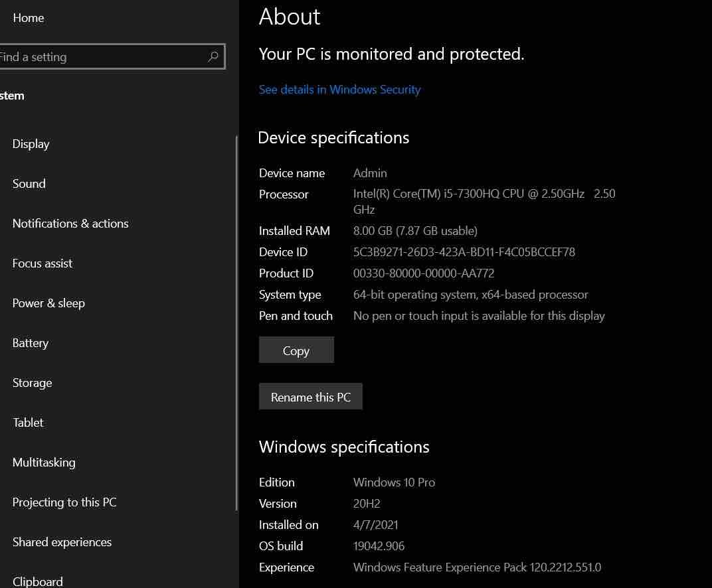Select Shared experiences in sidebar
This screenshot has height=588, width=712.
tap(62, 542)
